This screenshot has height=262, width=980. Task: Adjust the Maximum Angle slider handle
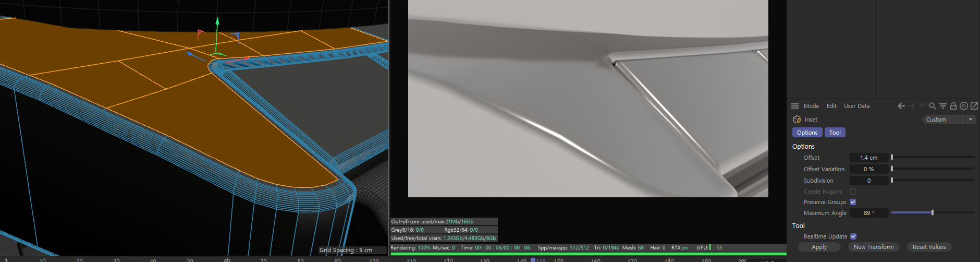click(933, 213)
